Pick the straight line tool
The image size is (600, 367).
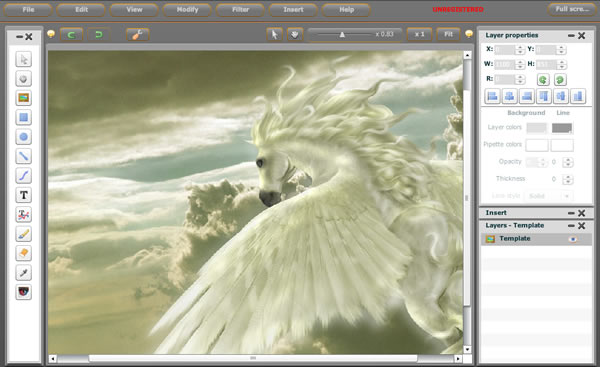[24, 156]
